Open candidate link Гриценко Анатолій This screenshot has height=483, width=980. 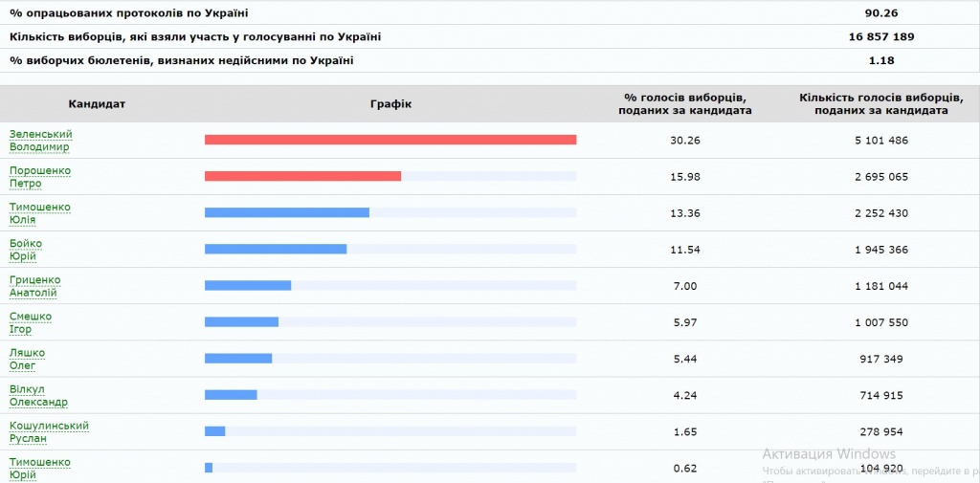click(x=35, y=286)
